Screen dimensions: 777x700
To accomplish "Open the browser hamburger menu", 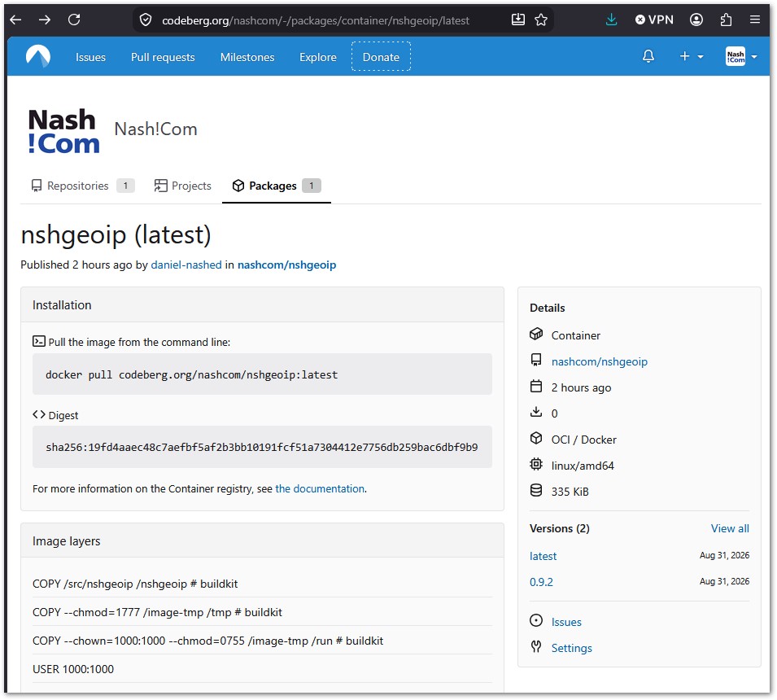I will pyautogui.click(x=755, y=20).
